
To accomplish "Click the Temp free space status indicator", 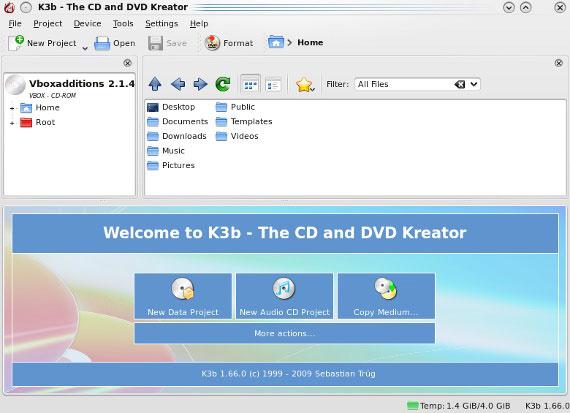I will tap(459, 406).
